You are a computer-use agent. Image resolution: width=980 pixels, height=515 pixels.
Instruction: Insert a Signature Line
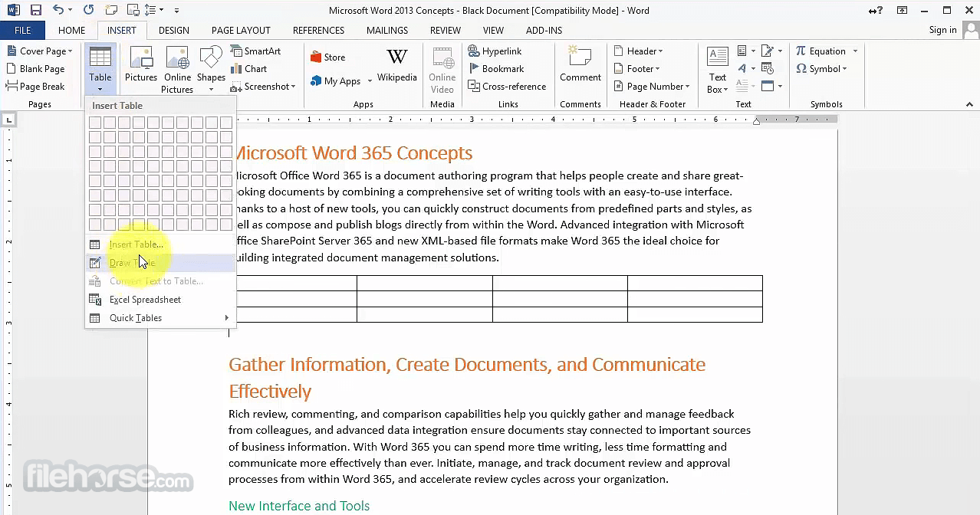tap(771, 51)
